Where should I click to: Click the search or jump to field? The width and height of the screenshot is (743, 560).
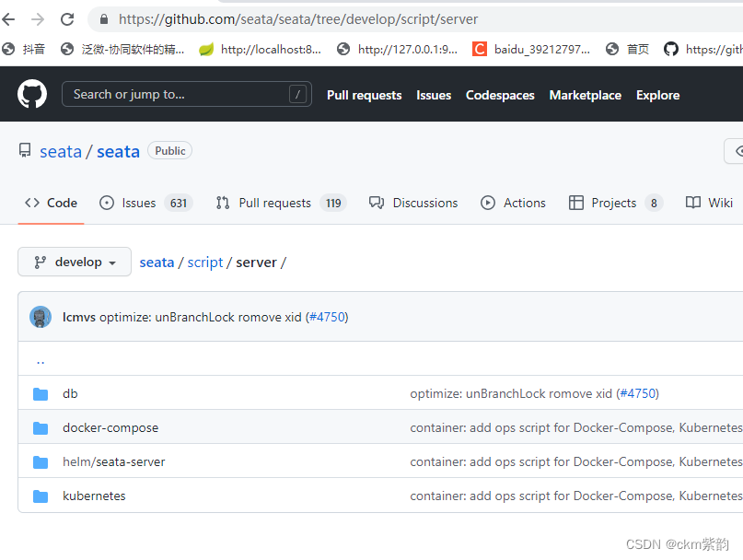[186, 94]
